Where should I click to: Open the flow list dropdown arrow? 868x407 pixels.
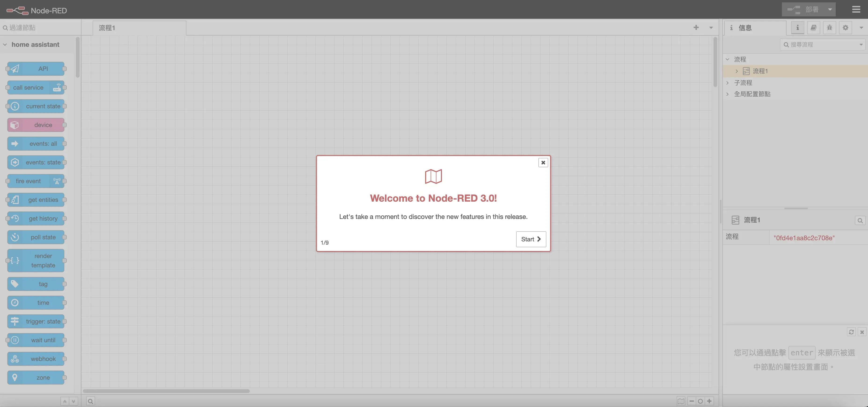711,28
